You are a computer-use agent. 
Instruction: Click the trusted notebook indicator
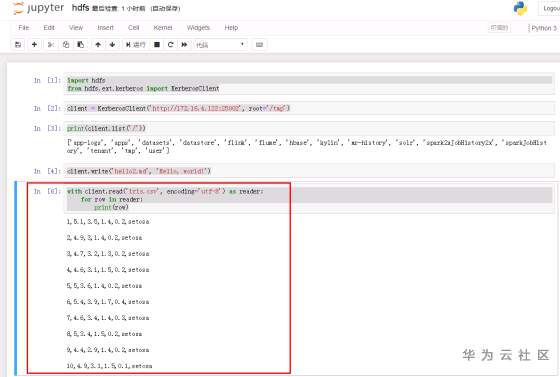pos(499,27)
